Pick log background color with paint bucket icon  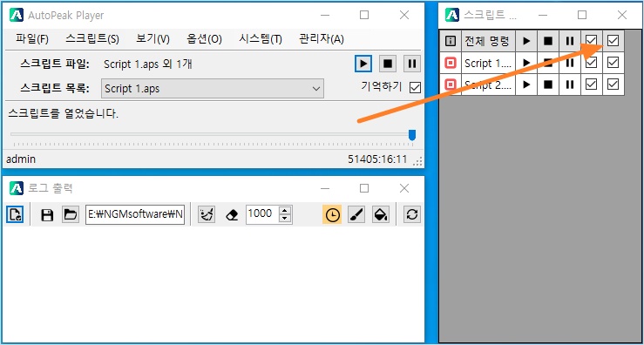381,214
